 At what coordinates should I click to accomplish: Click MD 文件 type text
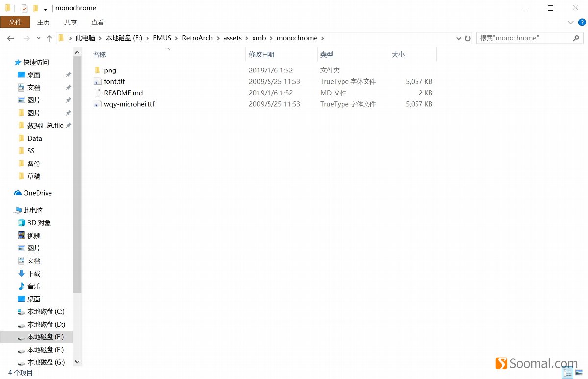coord(333,93)
